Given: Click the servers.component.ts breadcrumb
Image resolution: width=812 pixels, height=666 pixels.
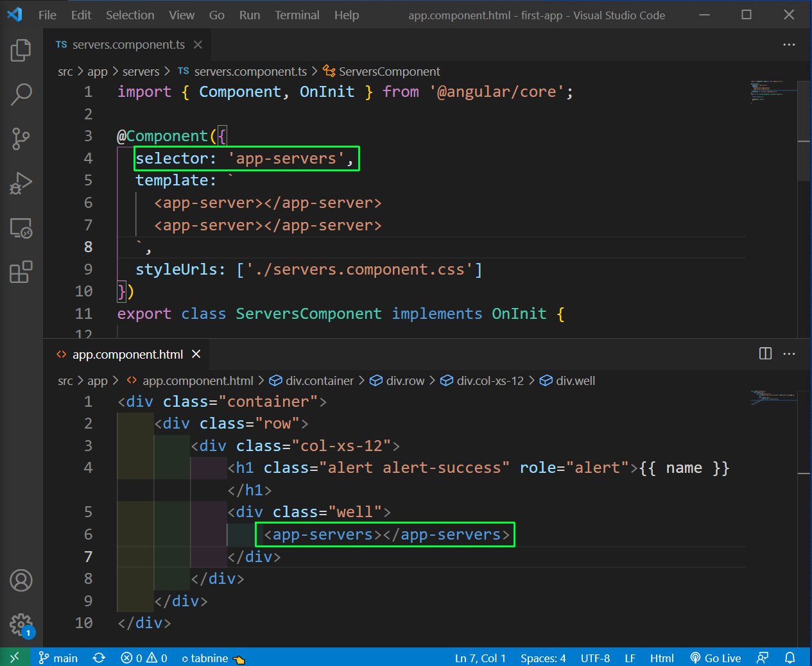Looking at the screenshot, I should tap(243, 71).
